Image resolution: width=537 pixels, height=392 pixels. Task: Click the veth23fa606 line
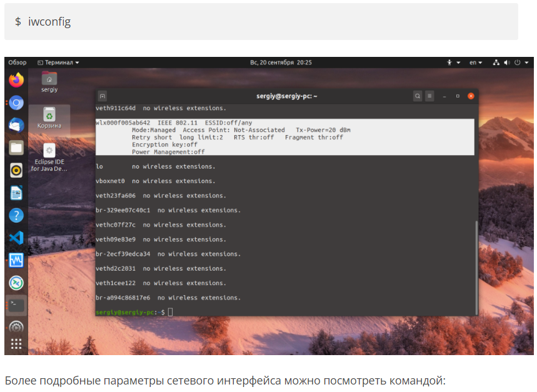coord(161,196)
